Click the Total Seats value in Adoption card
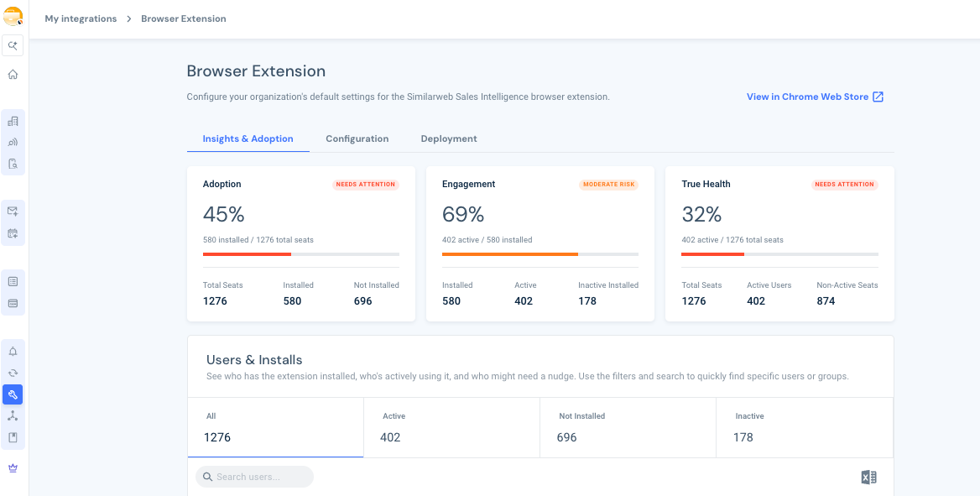Viewport: 980px width, 496px height. point(215,300)
